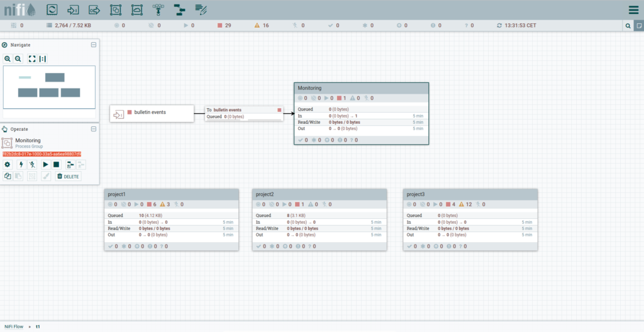
Task: Click project2 queued value 8 (3.1 KB)
Action: 296,215
